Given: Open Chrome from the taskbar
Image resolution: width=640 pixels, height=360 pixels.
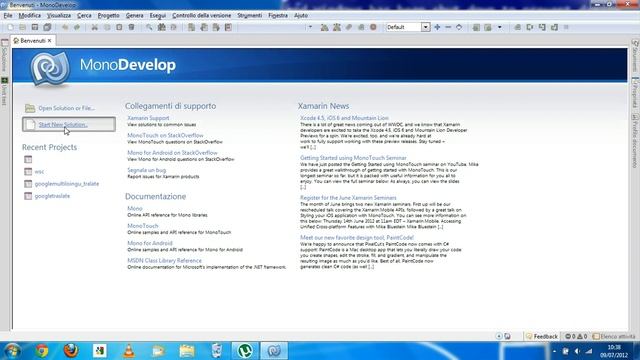Looking at the screenshot, I should [41, 351].
